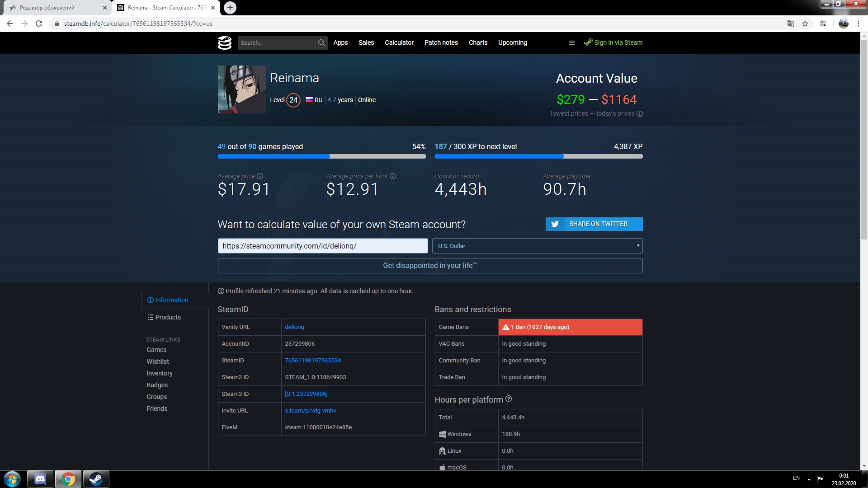Click Sign in via Steam
This screenshot has height=488, width=868.
(x=613, y=42)
